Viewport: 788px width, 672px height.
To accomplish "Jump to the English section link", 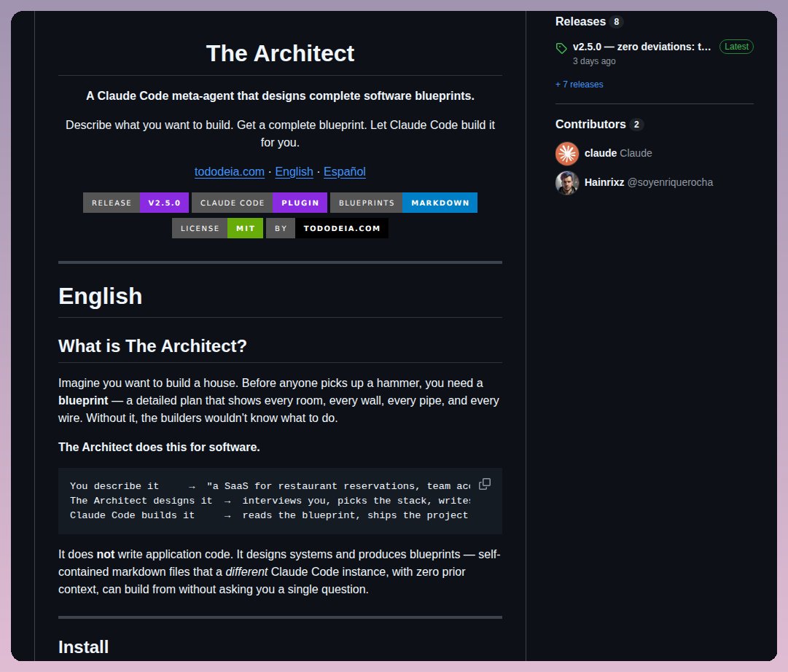I will click(294, 172).
